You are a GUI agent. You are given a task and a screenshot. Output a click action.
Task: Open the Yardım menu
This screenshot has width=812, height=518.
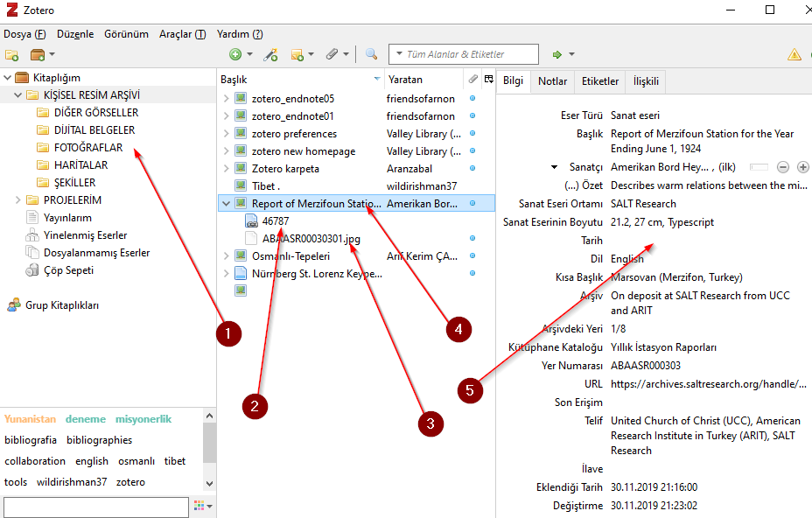(x=240, y=34)
